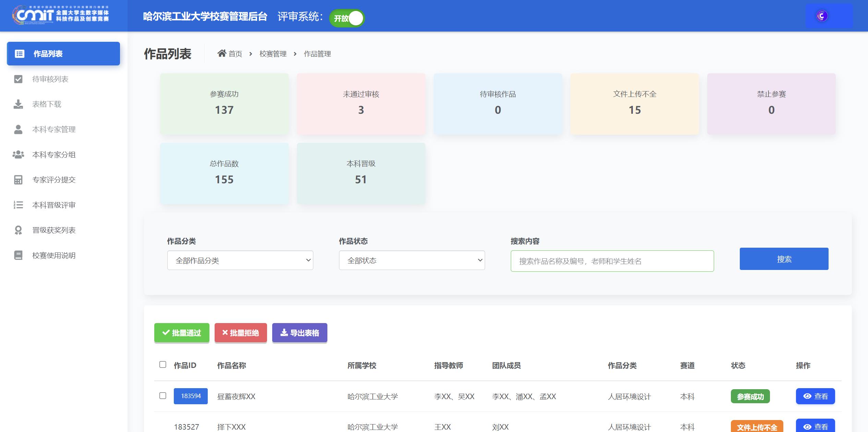Click work name 昼蓄夜辉XX
Screen dimensions: 868x432
coord(236,396)
